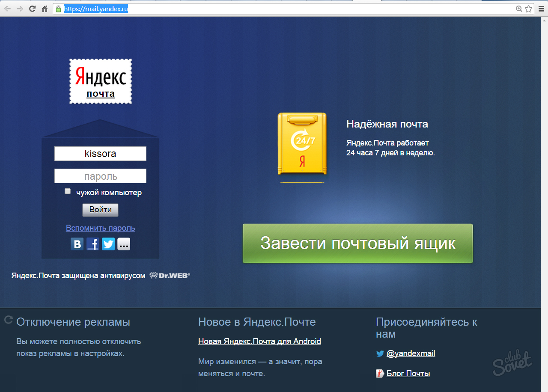The height and width of the screenshot is (392, 548).
Task: Click the Присоединяйтесь к нам heading
Action: point(426,328)
